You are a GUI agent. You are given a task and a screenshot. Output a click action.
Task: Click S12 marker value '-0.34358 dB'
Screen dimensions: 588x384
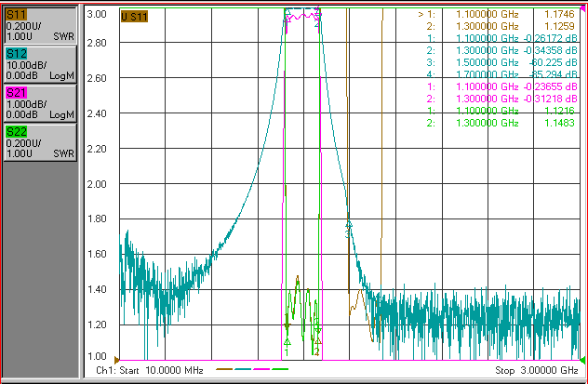tap(549, 50)
